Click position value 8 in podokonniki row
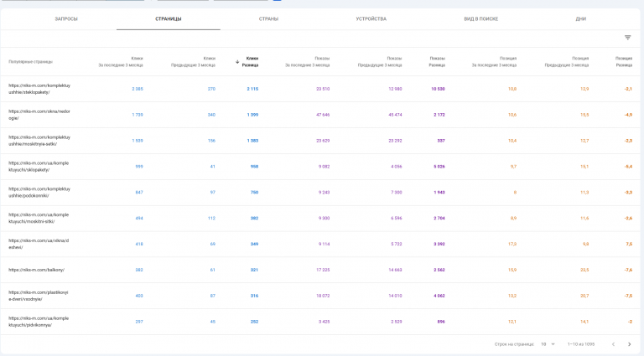This screenshot has height=356, width=644. (x=515, y=193)
